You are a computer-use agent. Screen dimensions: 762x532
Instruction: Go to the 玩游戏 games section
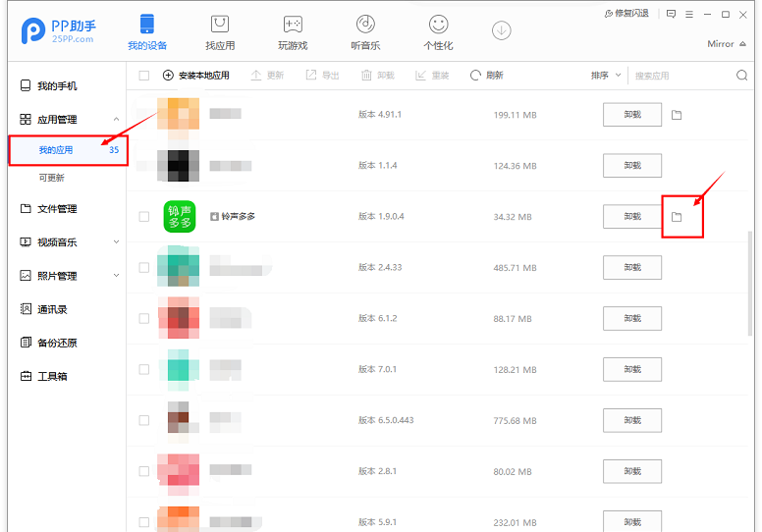click(293, 25)
